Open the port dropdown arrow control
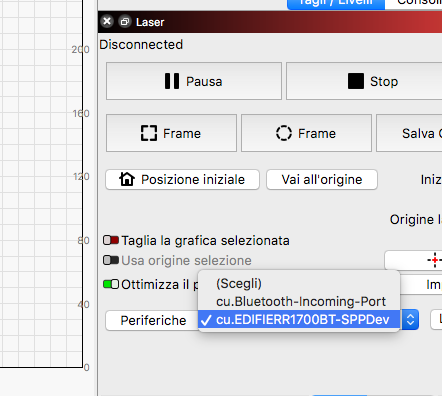442x396 pixels. click(410, 320)
